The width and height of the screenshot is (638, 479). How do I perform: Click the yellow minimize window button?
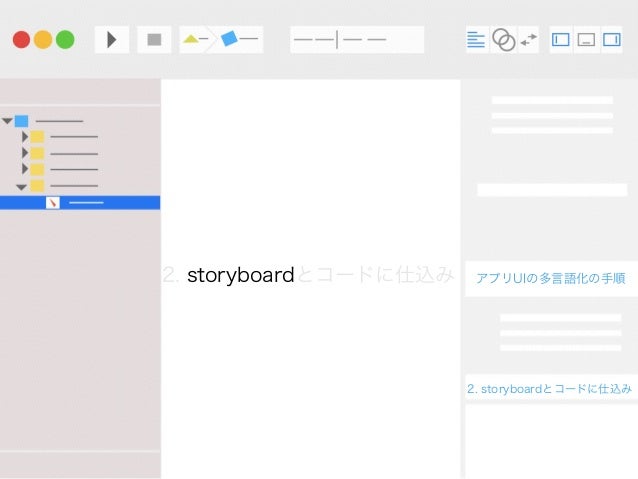pyautogui.click(x=43, y=39)
